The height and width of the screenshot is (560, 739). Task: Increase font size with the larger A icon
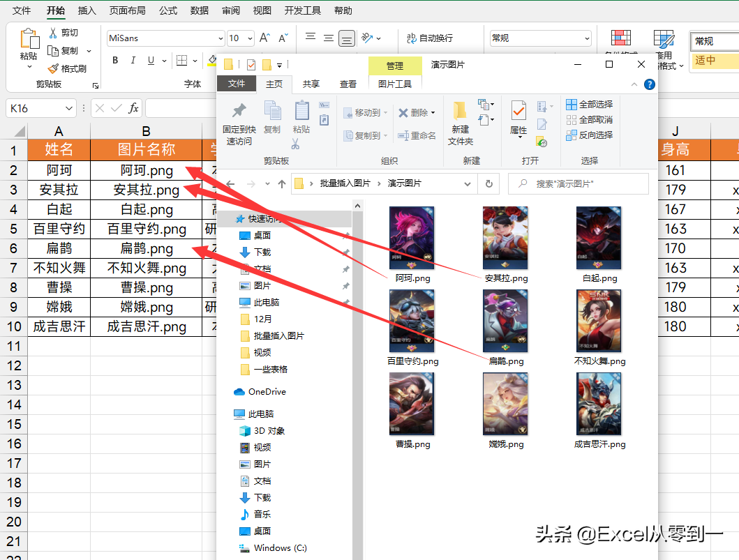(x=265, y=38)
